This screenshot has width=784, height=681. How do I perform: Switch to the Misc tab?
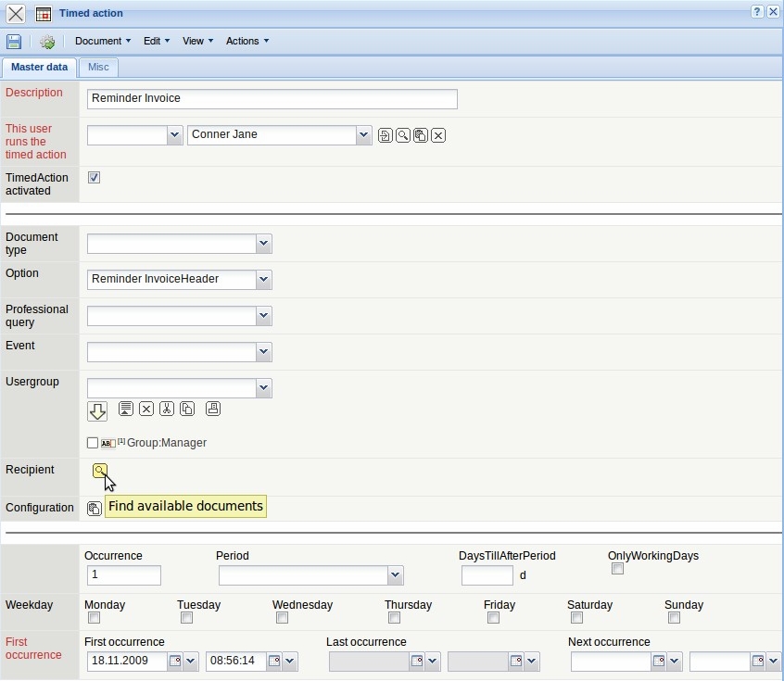[x=98, y=67]
